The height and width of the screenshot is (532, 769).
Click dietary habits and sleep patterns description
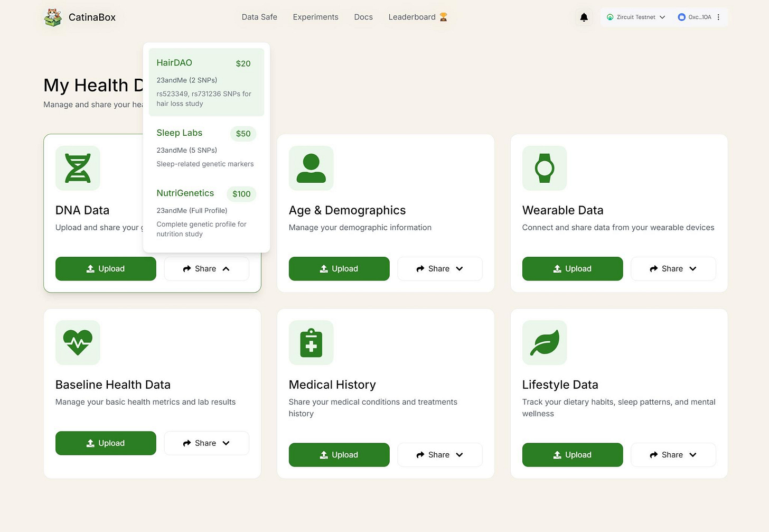tap(618, 408)
